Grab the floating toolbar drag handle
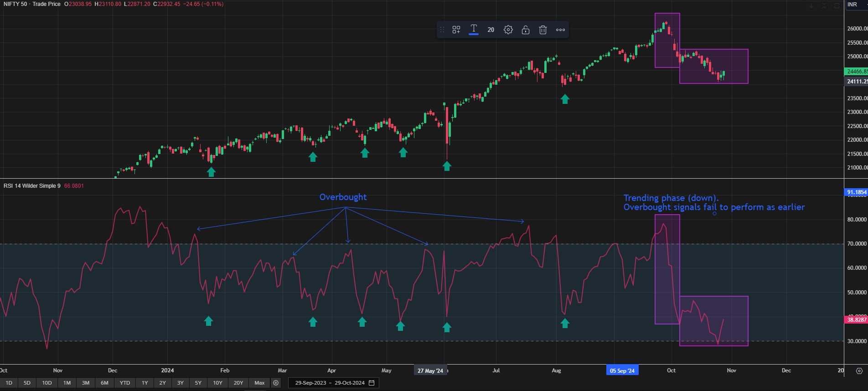This screenshot has height=391, width=868. (442, 30)
